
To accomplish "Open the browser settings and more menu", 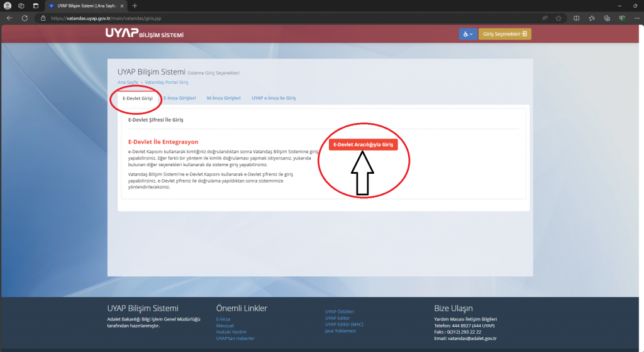I will [637, 18].
